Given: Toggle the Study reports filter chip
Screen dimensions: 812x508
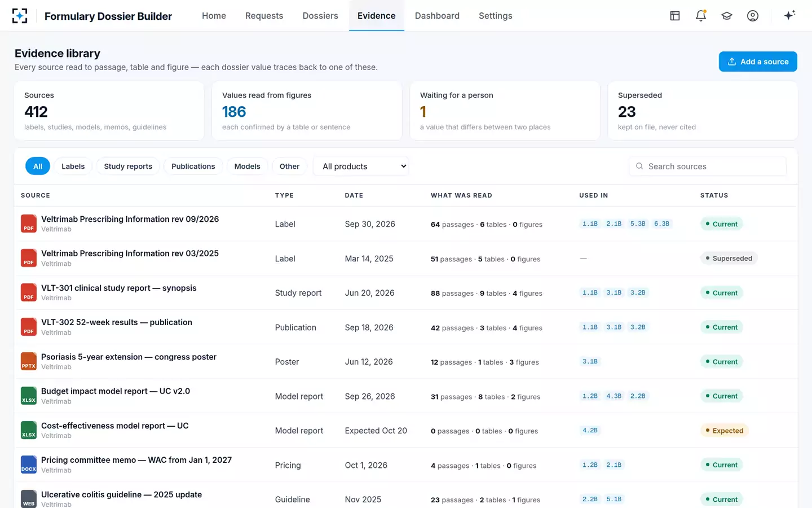Looking at the screenshot, I should [x=128, y=167].
